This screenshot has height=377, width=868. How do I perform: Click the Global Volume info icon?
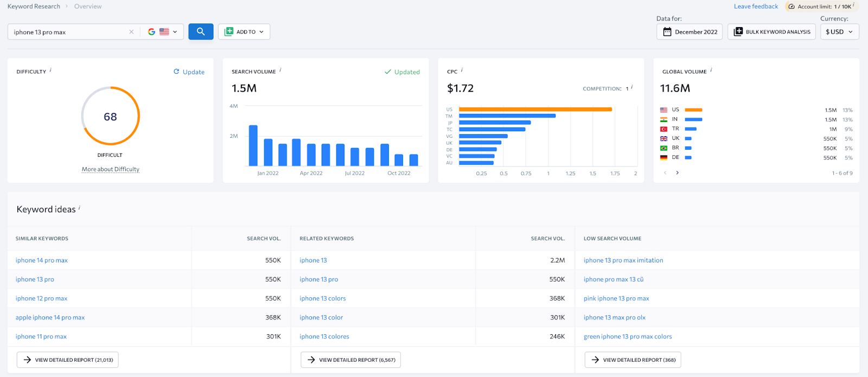[x=711, y=70]
